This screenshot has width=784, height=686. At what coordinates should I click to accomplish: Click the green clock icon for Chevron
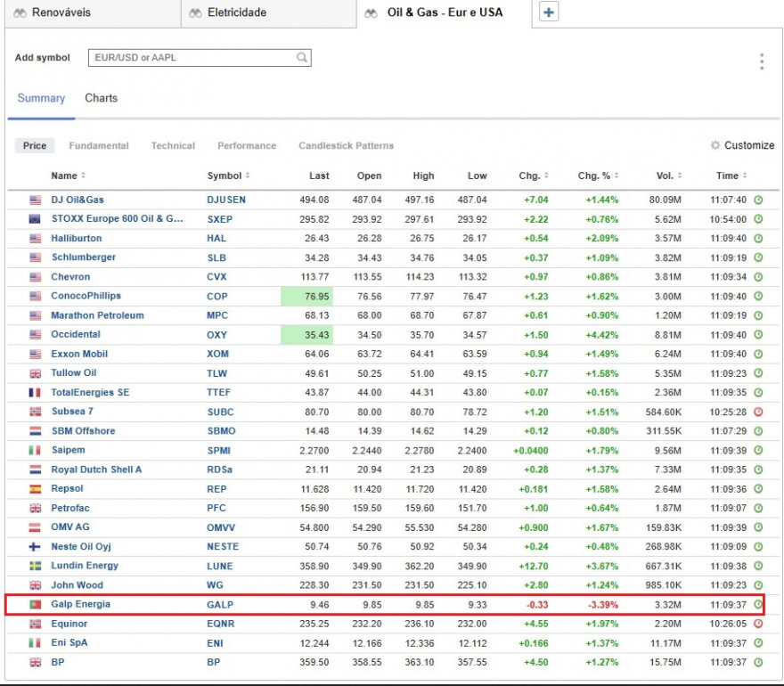click(x=758, y=277)
